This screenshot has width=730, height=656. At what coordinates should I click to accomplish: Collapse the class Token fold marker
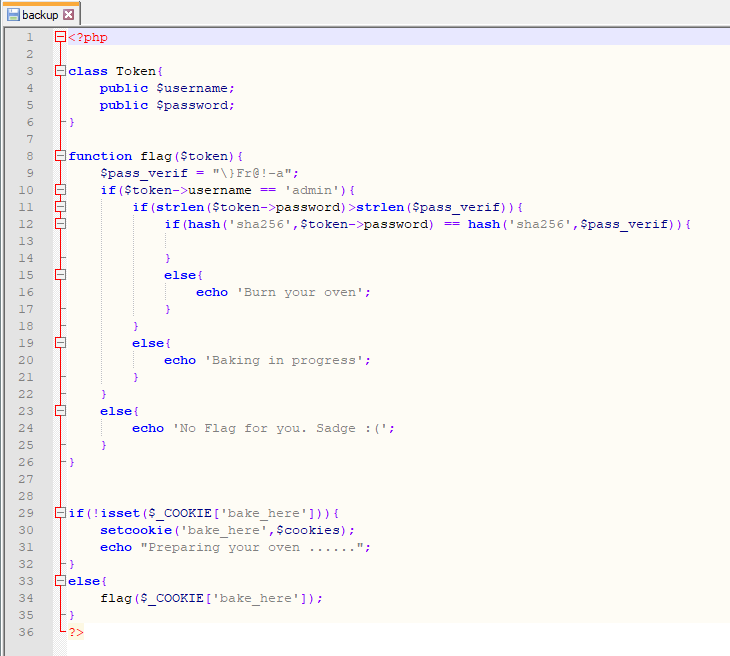coord(61,71)
